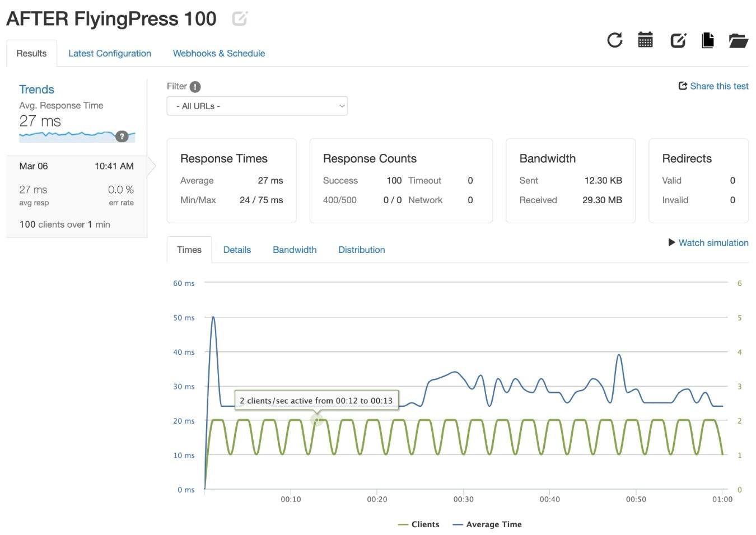756x535 pixels.
Task: Click the Response Counts card heading
Action: [x=370, y=158]
